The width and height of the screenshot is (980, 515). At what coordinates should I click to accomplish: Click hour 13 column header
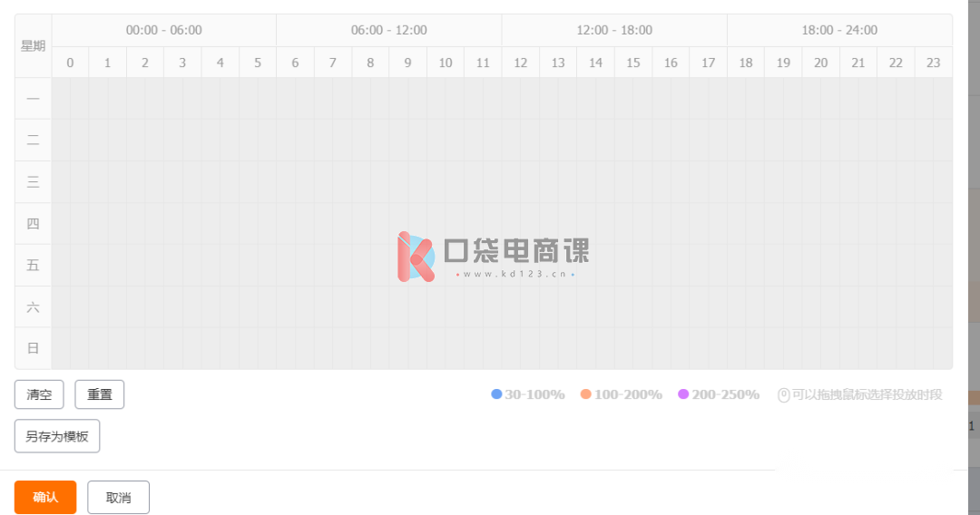(558, 63)
